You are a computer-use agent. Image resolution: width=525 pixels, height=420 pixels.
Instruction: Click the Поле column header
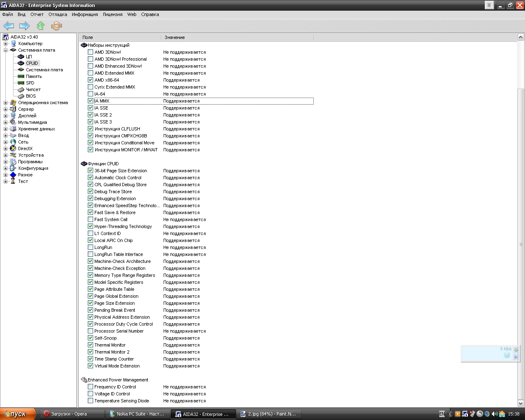tap(120, 37)
